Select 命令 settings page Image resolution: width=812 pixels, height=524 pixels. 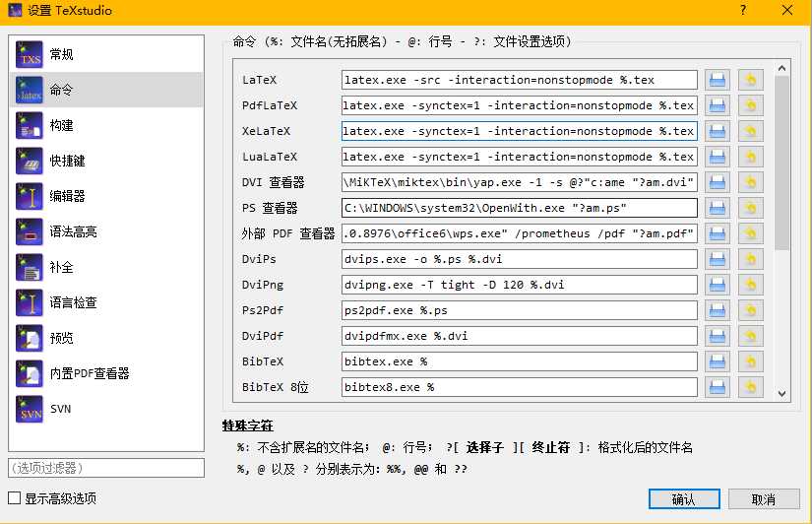106,90
